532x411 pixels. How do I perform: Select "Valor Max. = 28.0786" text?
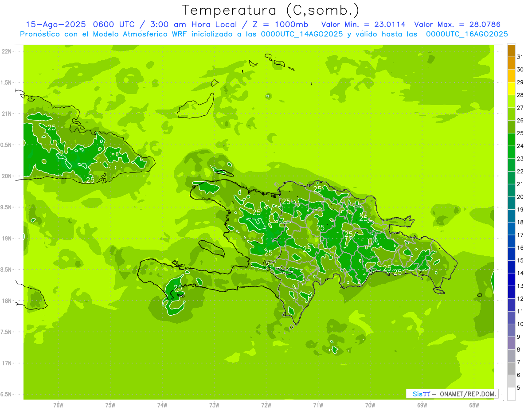(457, 24)
